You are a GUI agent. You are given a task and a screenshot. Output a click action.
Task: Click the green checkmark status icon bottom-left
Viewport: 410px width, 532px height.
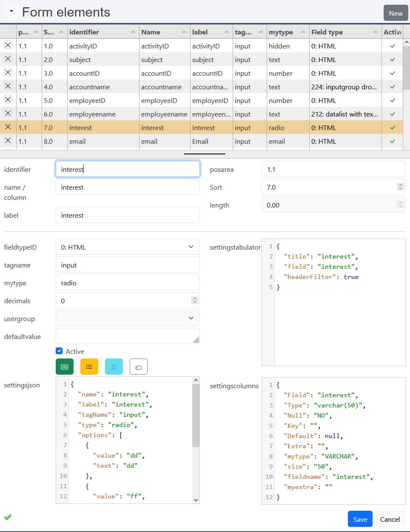[7, 517]
